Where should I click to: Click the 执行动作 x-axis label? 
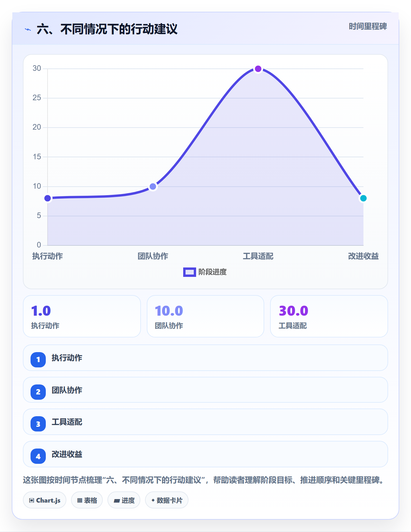[48, 256]
